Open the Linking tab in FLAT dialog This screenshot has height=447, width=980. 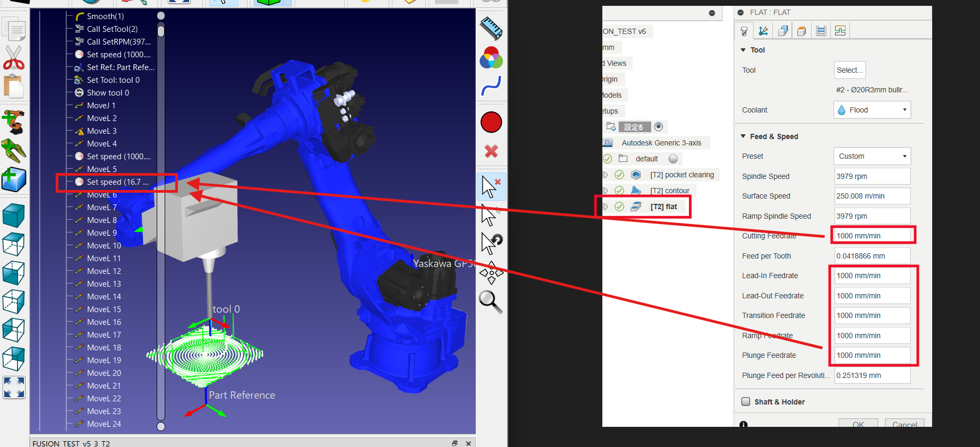(x=840, y=31)
